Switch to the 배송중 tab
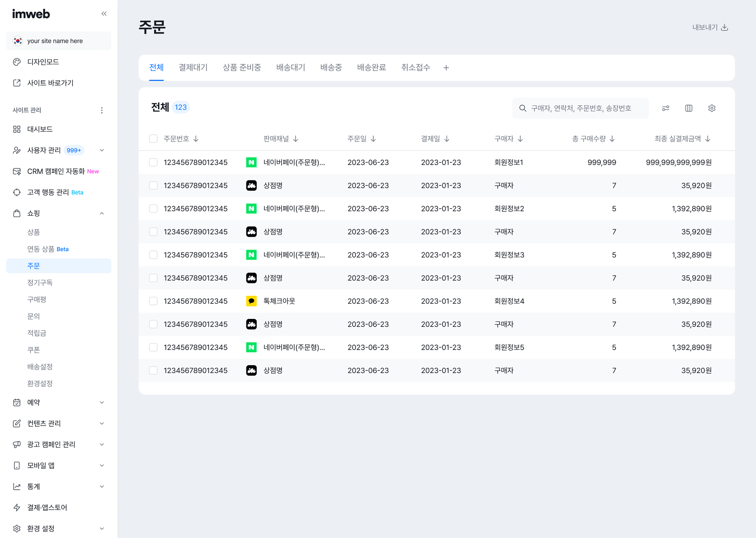 331,68
